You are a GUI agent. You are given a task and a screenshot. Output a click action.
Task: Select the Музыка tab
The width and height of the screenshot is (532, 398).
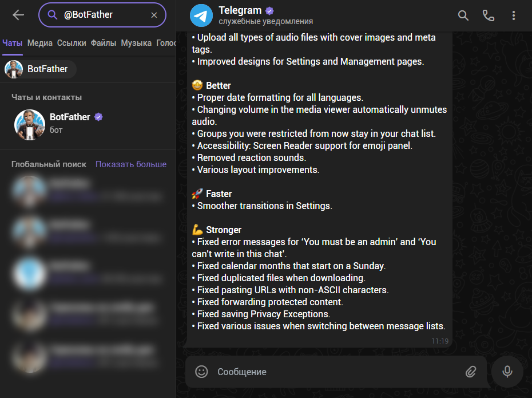pos(136,43)
